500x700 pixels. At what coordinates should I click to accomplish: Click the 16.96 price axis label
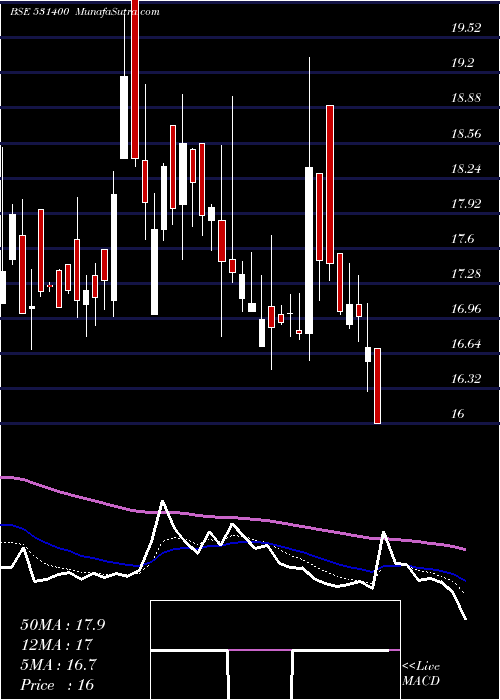click(466, 309)
